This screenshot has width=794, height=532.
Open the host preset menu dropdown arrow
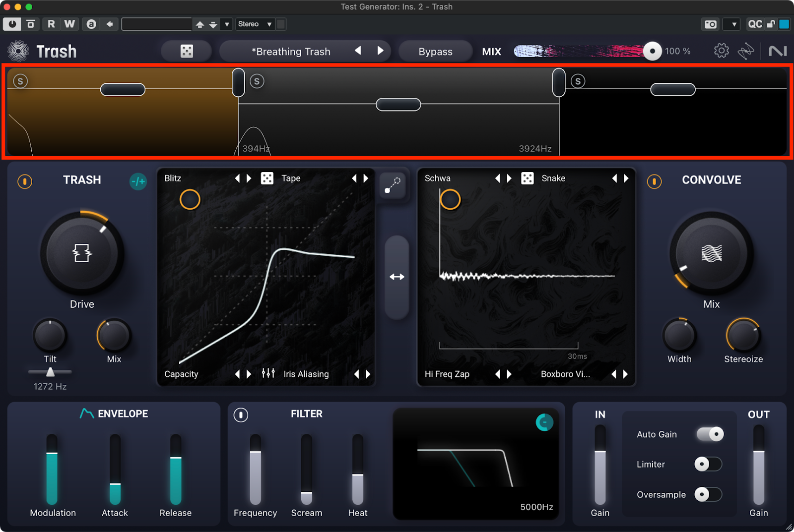click(227, 24)
